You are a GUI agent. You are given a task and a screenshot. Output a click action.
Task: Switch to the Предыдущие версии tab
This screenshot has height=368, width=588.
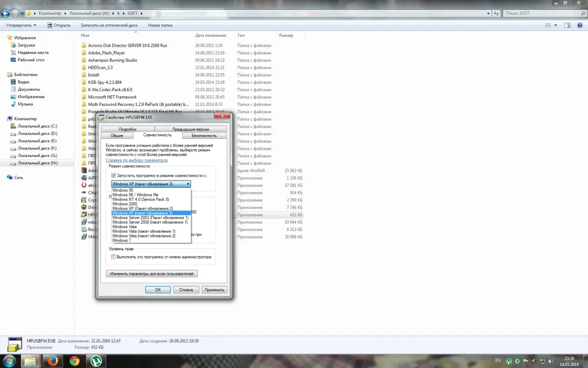[190, 129]
